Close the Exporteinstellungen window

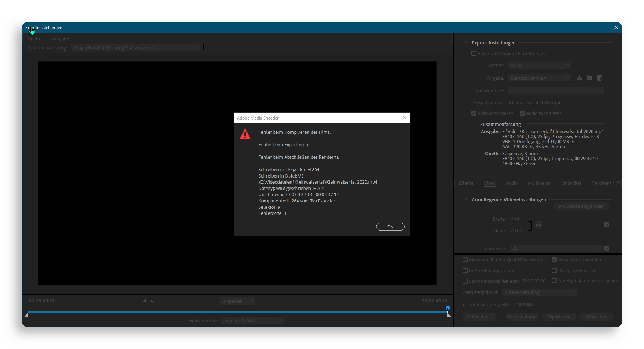click(x=616, y=27)
